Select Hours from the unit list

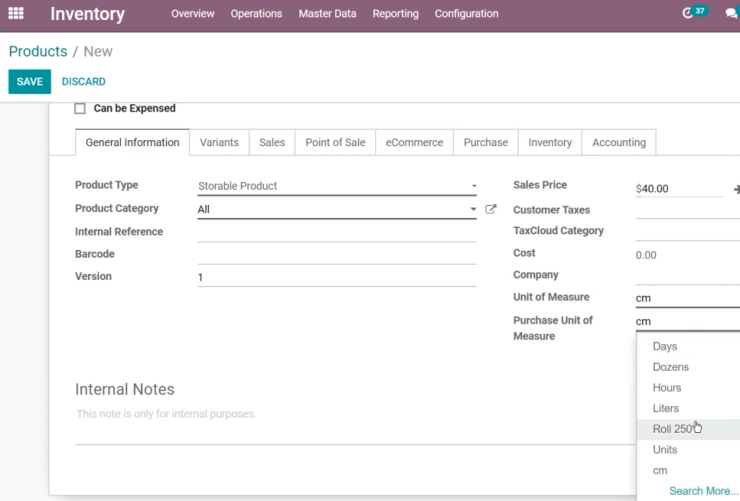688,388
